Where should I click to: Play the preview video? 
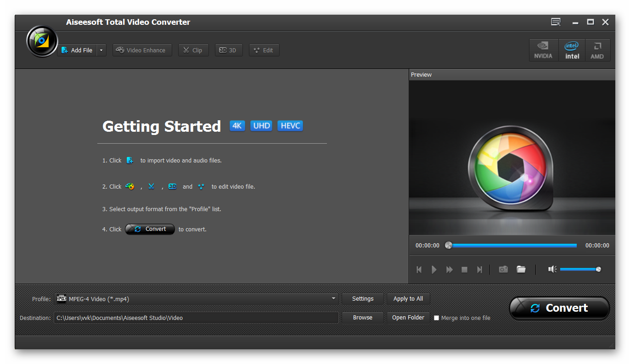(434, 269)
